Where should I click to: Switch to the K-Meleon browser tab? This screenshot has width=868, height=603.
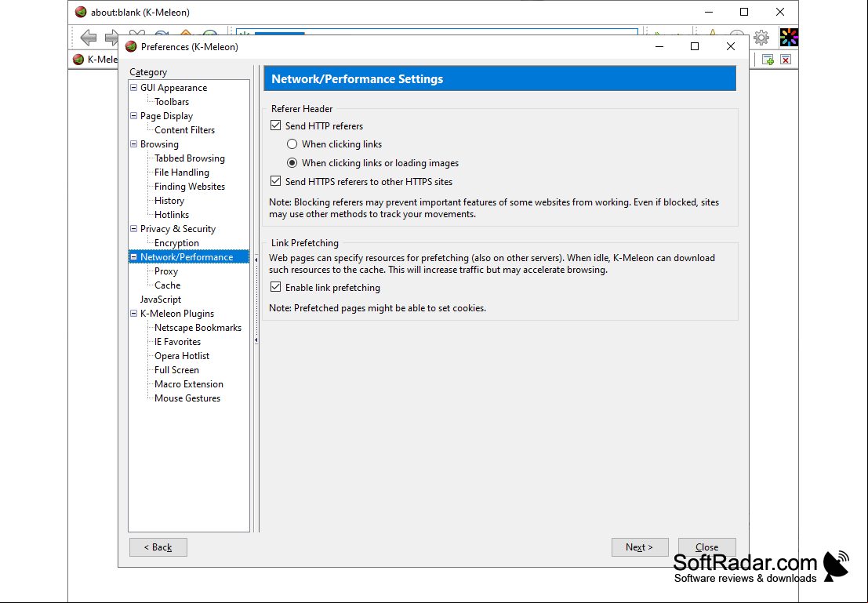tap(95, 60)
